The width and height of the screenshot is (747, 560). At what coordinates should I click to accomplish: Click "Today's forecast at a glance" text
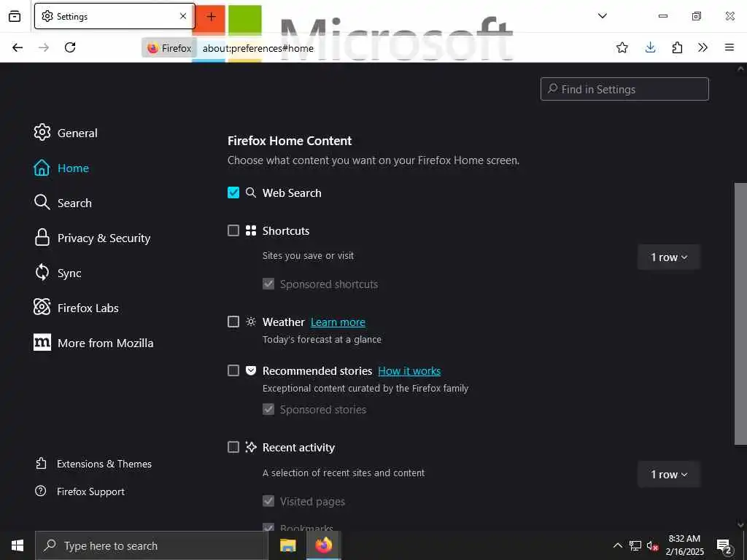point(322,340)
